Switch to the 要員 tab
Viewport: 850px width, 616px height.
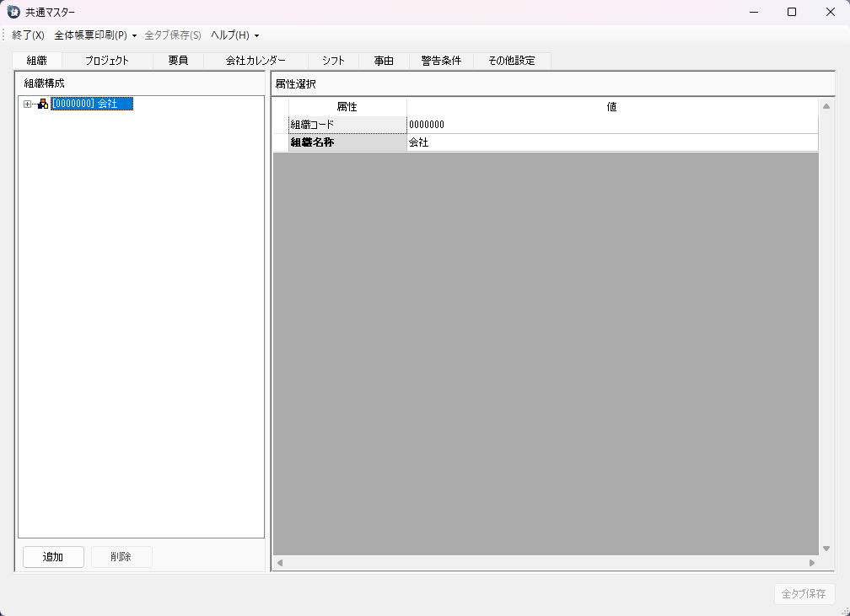click(178, 61)
